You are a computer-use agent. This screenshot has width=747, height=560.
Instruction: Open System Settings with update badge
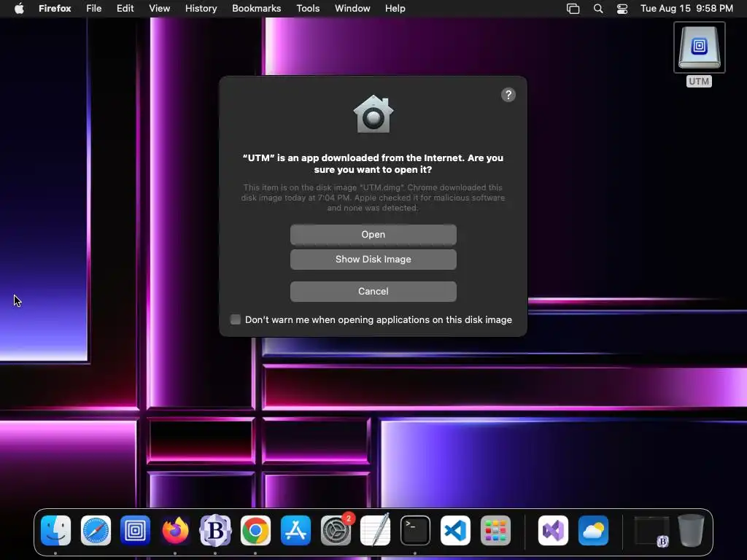click(x=336, y=529)
